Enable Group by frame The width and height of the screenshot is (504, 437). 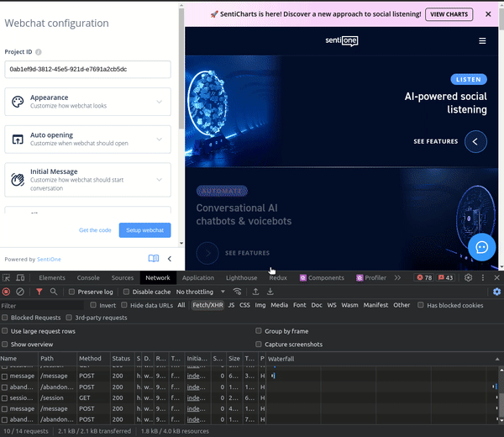pos(259,331)
